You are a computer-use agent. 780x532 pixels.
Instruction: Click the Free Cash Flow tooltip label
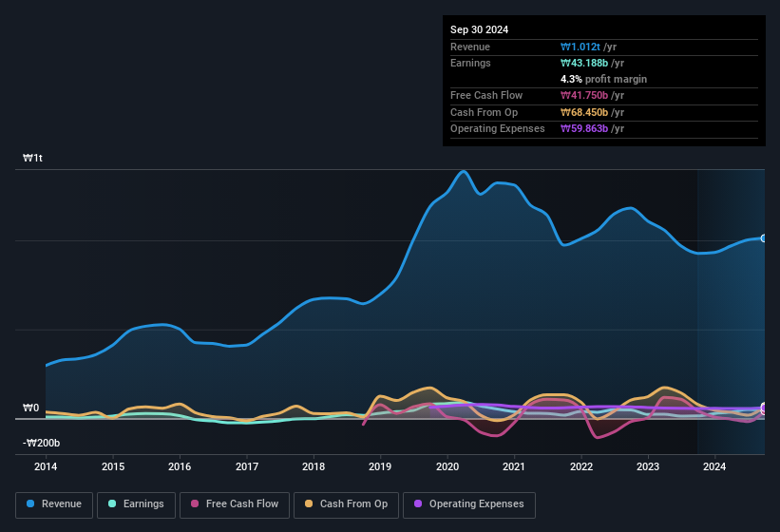click(486, 95)
